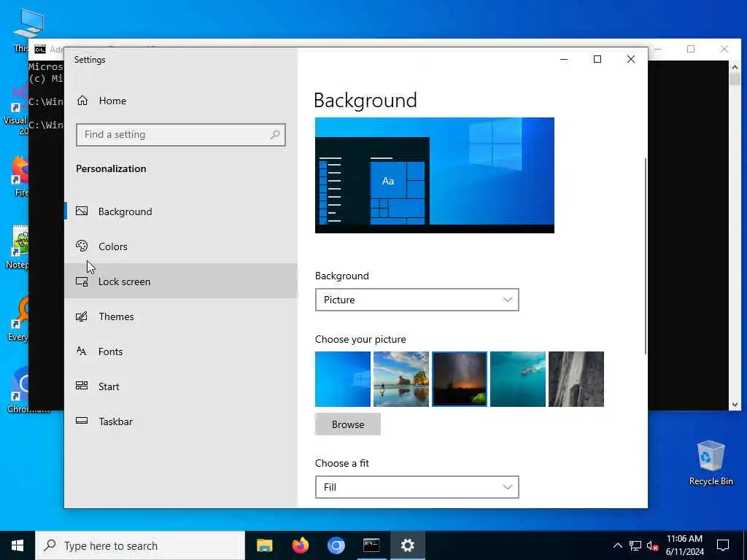Viewport: 747px width, 560px height.
Task: Choose the blue Windows default wallpaper thumbnail
Action: pos(343,379)
